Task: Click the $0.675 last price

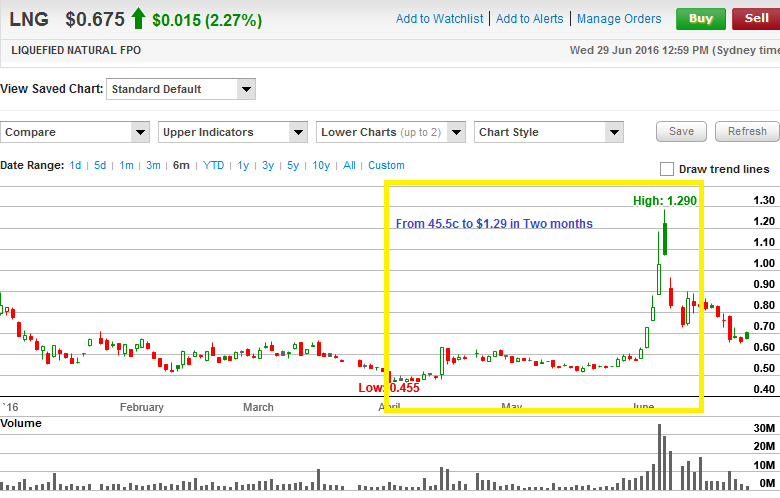Action: (x=95, y=19)
